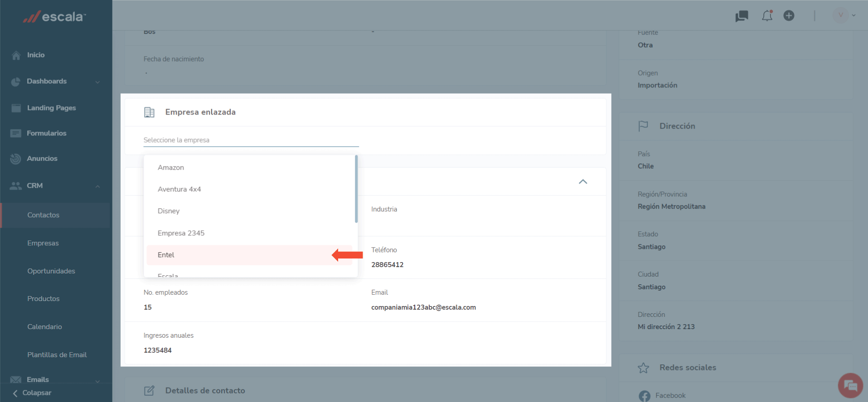Open the notifications bell
Image resolution: width=868 pixels, height=402 pixels.
[x=767, y=16]
